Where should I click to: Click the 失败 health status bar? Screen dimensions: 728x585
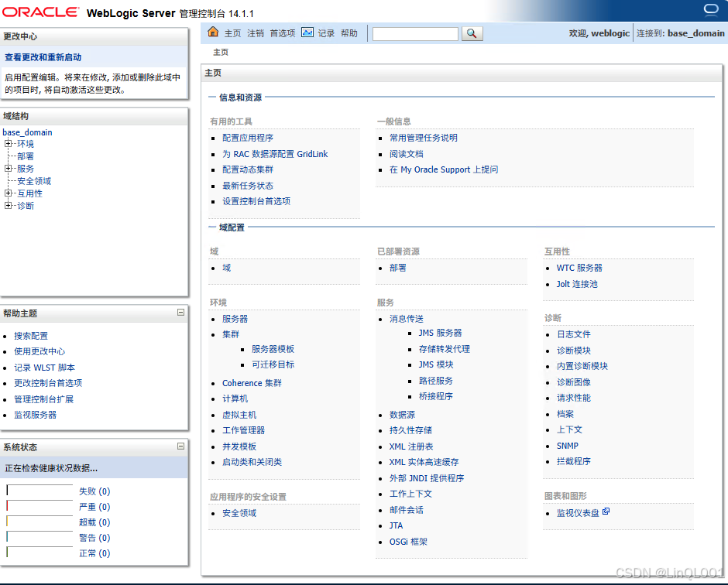[39, 490]
